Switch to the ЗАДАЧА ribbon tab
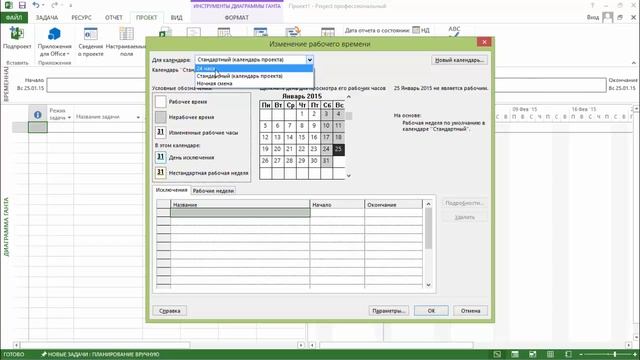The image size is (640, 360). (47, 18)
